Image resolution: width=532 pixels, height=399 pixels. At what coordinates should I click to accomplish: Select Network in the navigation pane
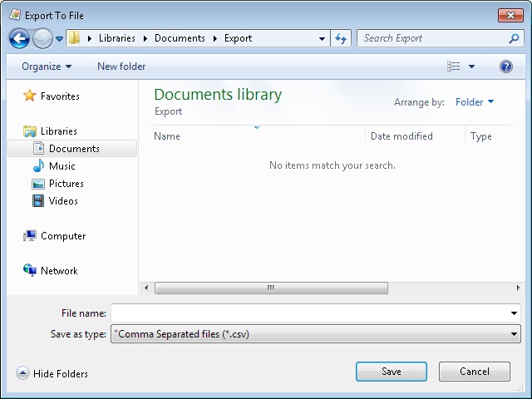click(59, 271)
